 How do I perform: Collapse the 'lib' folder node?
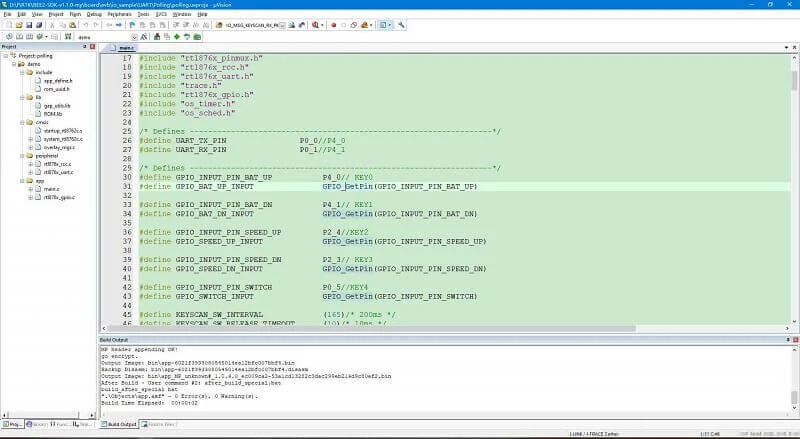[22, 97]
